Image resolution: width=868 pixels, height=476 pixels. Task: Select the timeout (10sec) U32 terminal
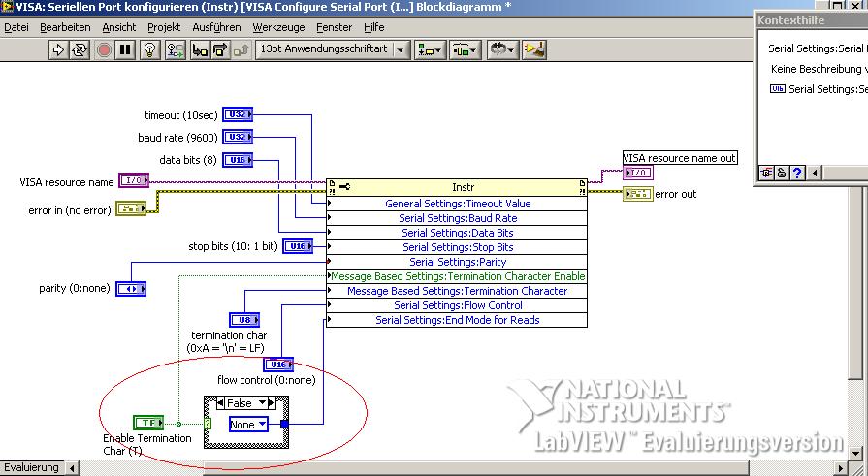[238, 114]
